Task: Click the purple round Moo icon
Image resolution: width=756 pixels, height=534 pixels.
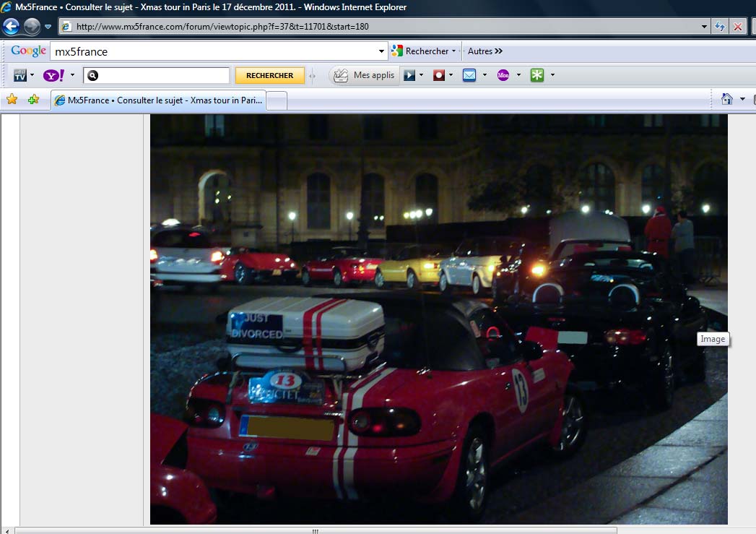Action: [x=503, y=75]
